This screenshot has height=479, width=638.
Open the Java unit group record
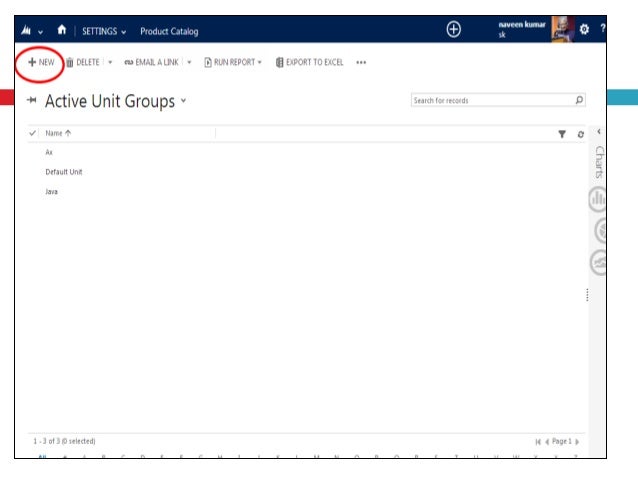point(51,192)
